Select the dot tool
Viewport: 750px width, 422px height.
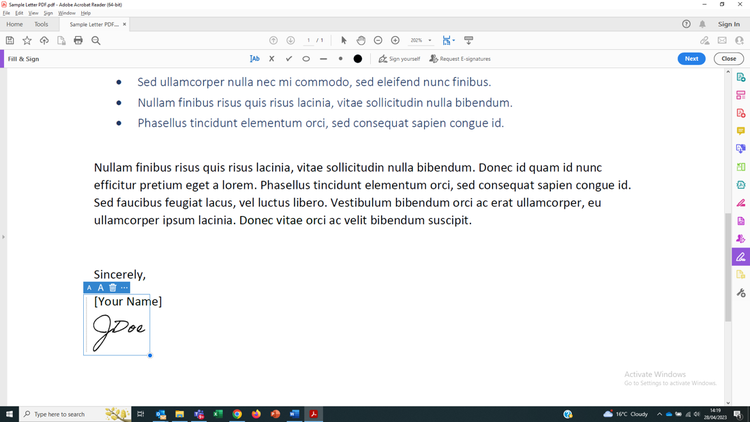tap(341, 59)
